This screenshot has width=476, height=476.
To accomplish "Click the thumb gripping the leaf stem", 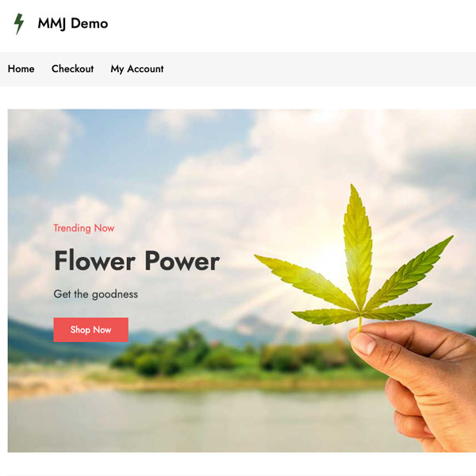I will [x=363, y=341].
